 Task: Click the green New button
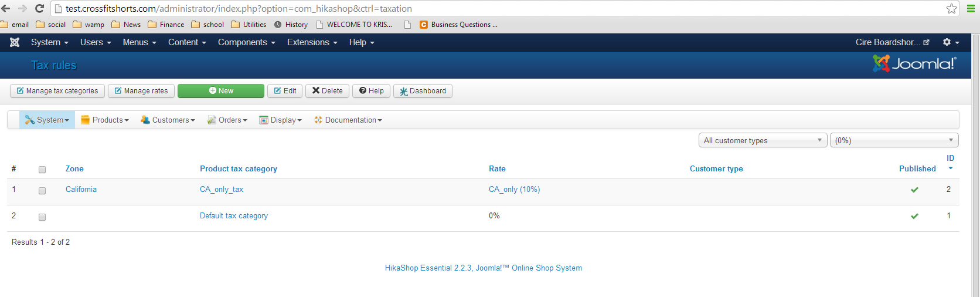pyautogui.click(x=221, y=91)
